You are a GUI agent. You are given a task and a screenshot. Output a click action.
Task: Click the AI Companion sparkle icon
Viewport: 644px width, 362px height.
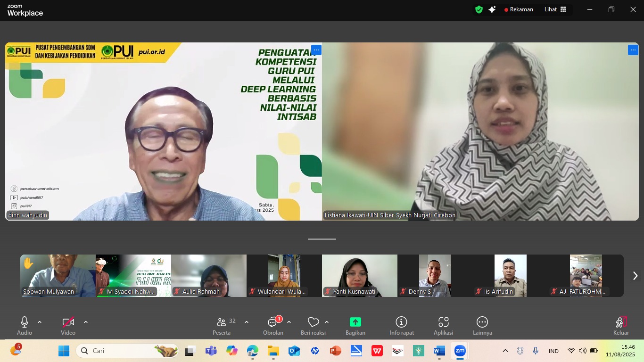coord(492,9)
